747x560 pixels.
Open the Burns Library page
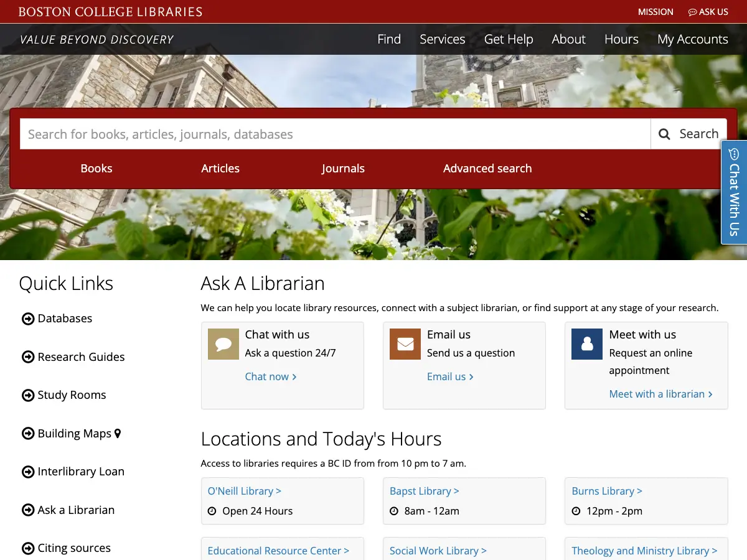[x=607, y=491]
